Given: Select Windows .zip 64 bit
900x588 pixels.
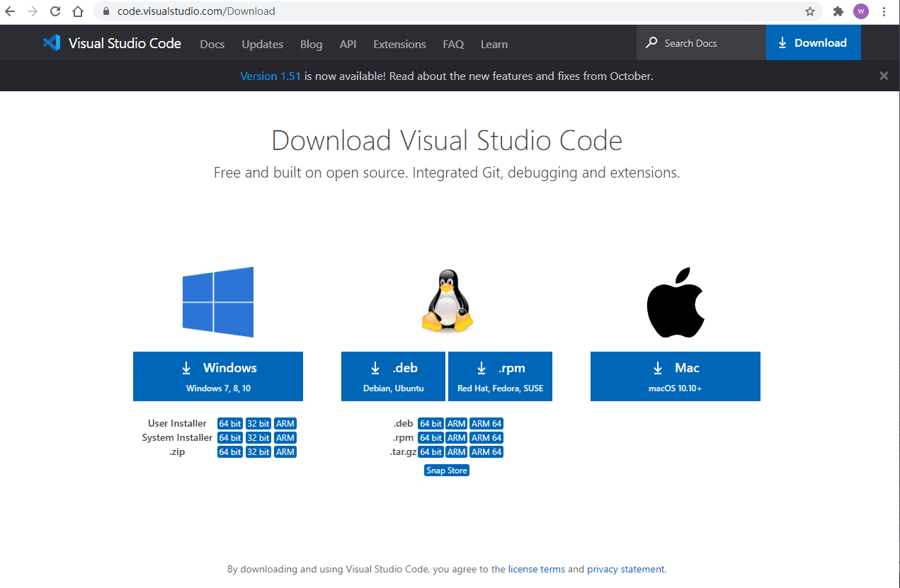Looking at the screenshot, I should 230,452.
